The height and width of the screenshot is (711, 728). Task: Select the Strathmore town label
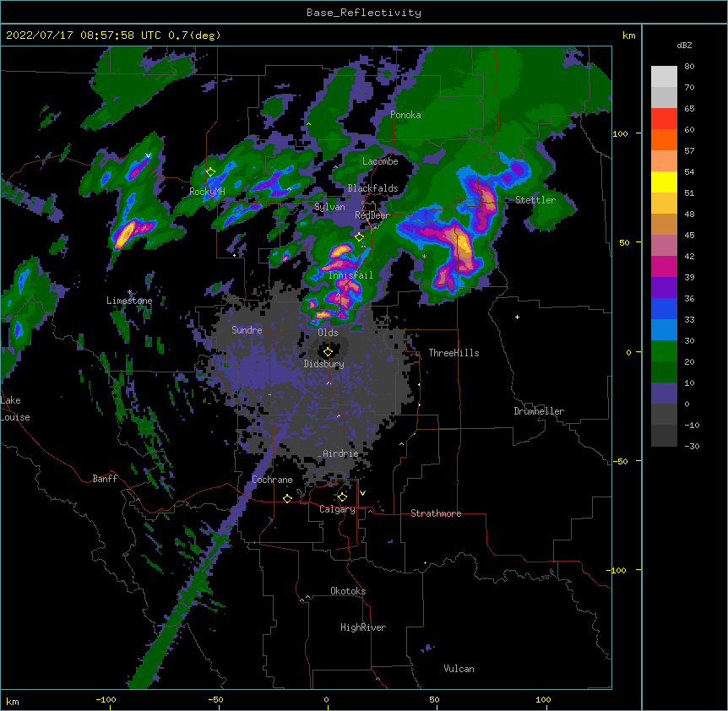point(436,513)
